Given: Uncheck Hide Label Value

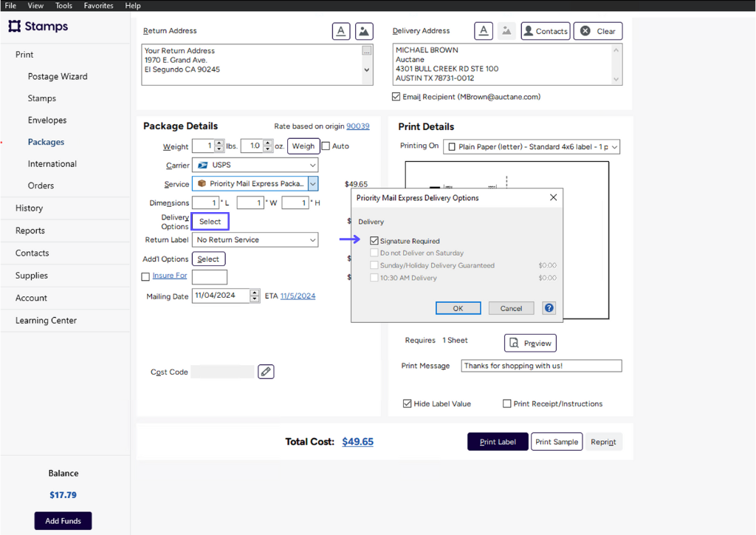Looking at the screenshot, I should [408, 403].
